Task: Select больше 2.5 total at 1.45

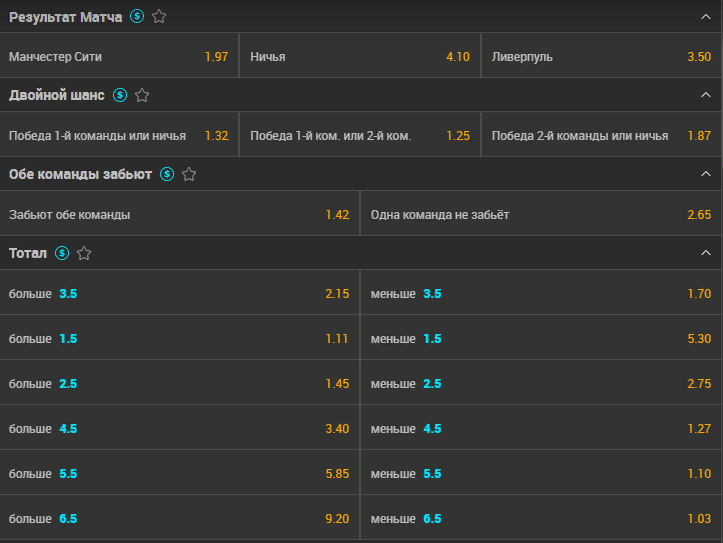Action: (179, 383)
